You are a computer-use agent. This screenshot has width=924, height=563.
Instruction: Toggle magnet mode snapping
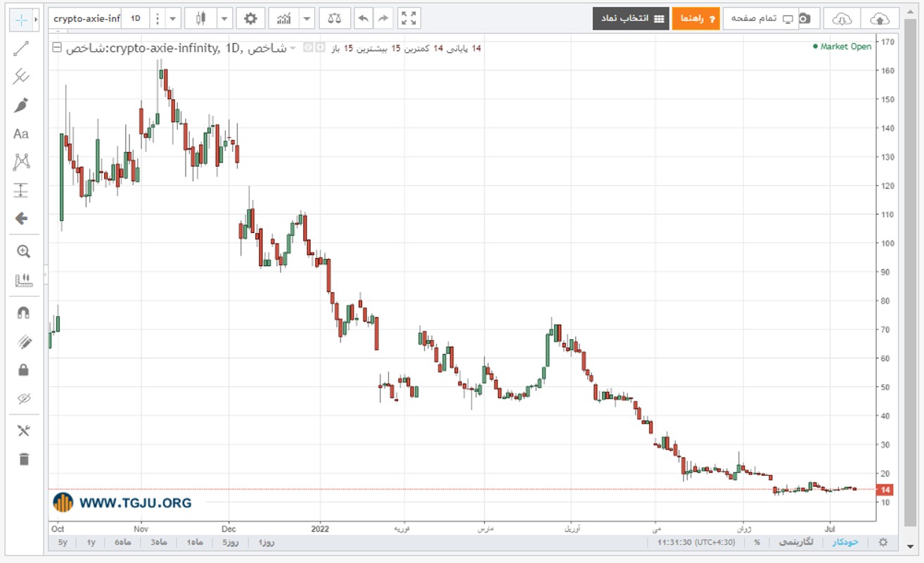pos(23,313)
